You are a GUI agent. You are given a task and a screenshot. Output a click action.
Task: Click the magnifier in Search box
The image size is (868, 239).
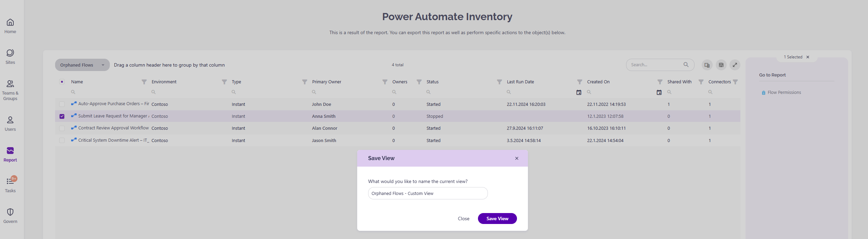pyautogui.click(x=686, y=65)
